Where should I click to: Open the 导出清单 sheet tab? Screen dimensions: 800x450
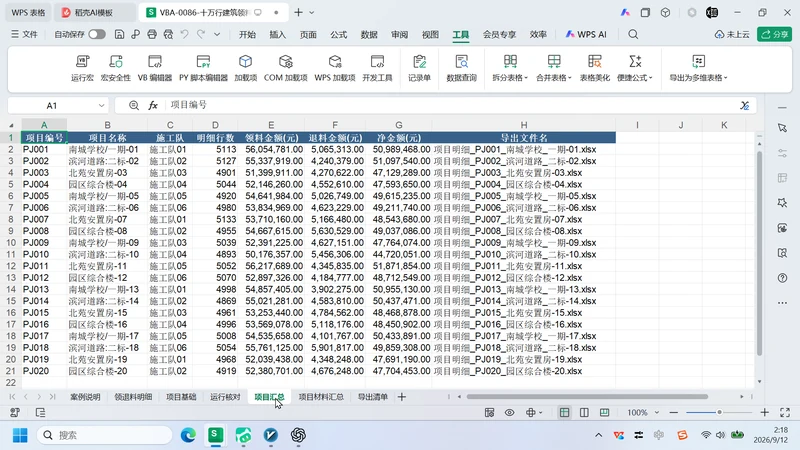click(372, 396)
